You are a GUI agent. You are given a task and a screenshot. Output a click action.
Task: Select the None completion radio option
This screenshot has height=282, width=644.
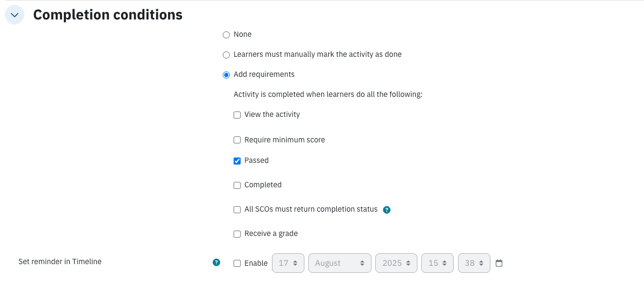[226, 35]
